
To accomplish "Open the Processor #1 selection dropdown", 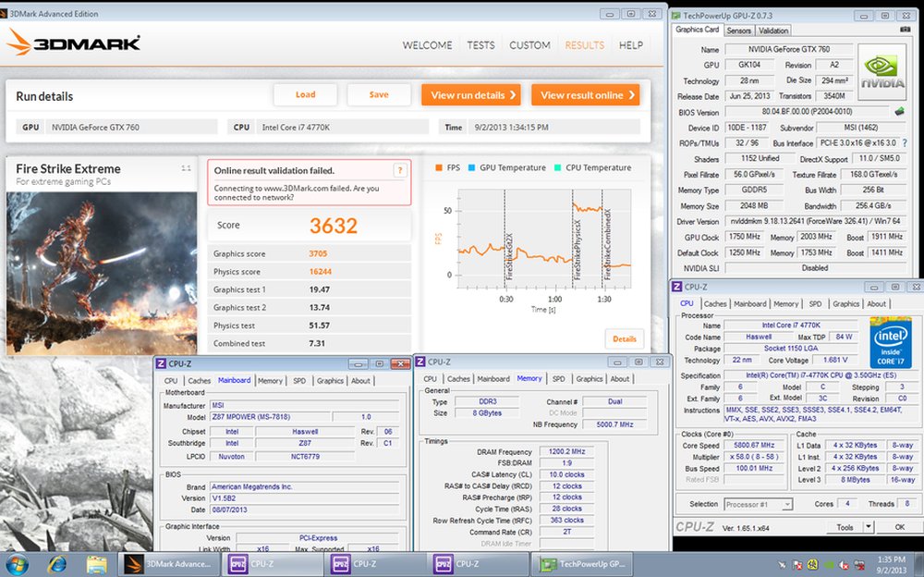I will (758, 505).
